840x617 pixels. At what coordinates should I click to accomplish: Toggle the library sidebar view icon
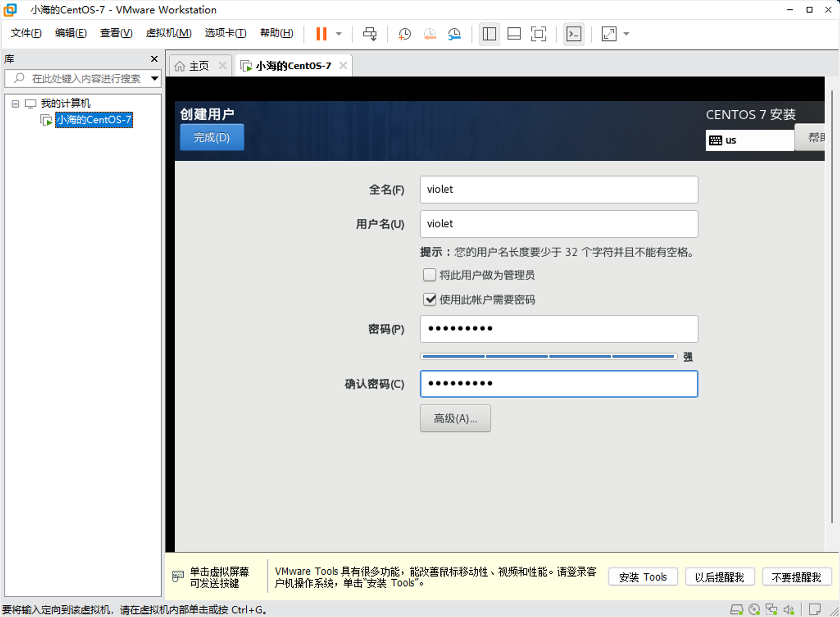point(489,34)
